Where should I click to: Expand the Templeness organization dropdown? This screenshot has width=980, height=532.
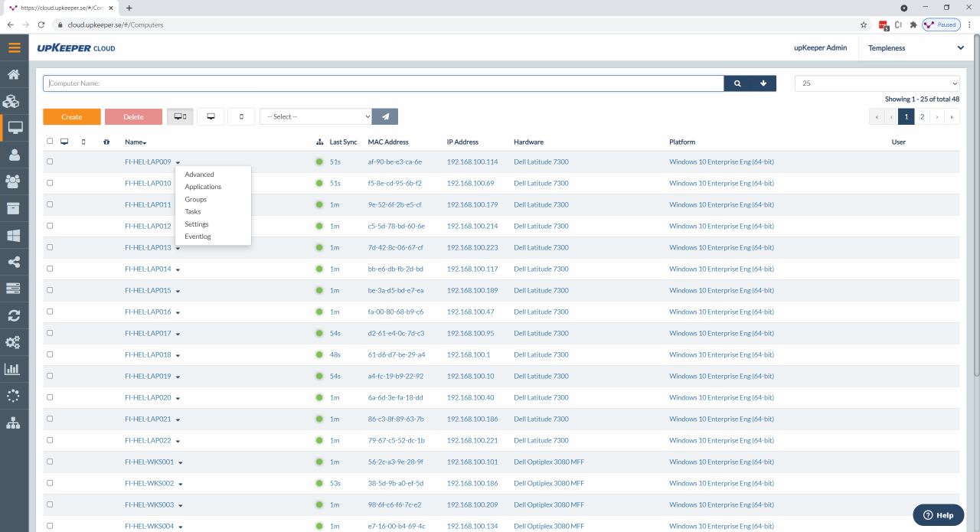tap(915, 47)
